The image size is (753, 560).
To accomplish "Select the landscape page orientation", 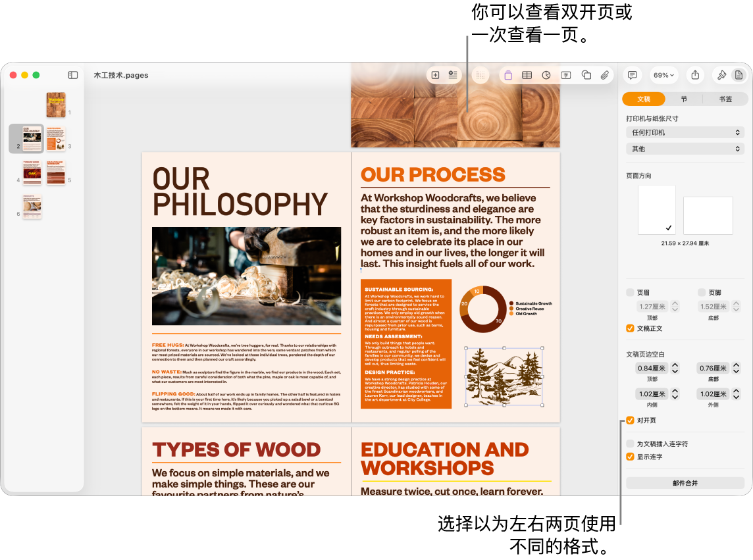I will tap(708, 215).
